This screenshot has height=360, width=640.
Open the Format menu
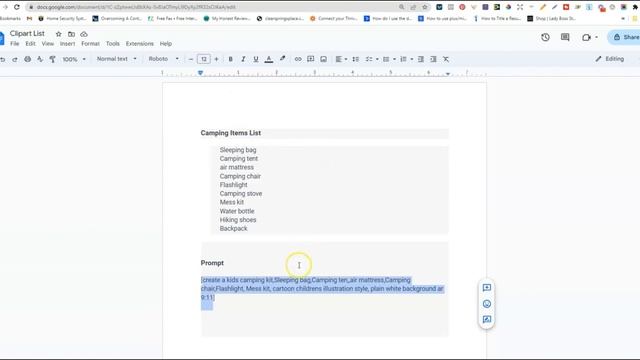(x=90, y=44)
